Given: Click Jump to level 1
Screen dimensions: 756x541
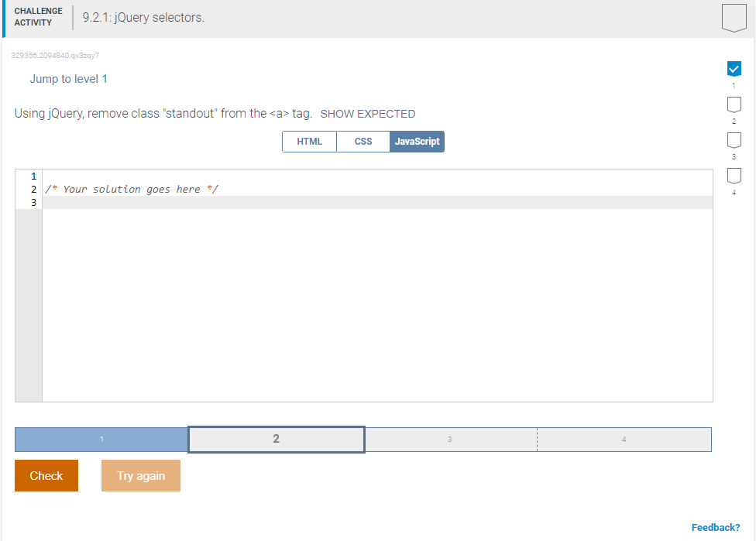Looking at the screenshot, I should point(68,79).
